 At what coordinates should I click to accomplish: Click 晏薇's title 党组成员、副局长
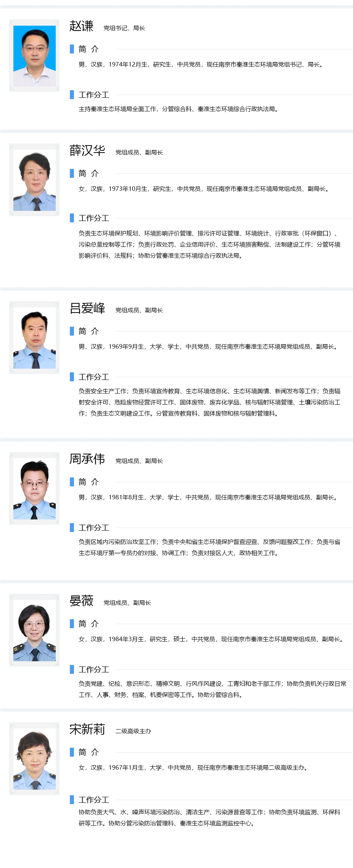(127, 603)
